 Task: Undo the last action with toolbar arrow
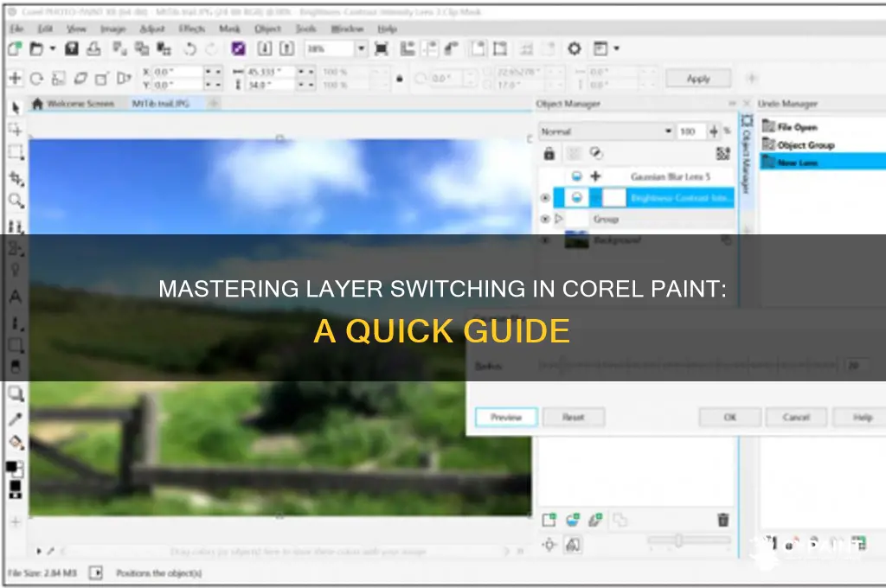click(x=189, y=49)
